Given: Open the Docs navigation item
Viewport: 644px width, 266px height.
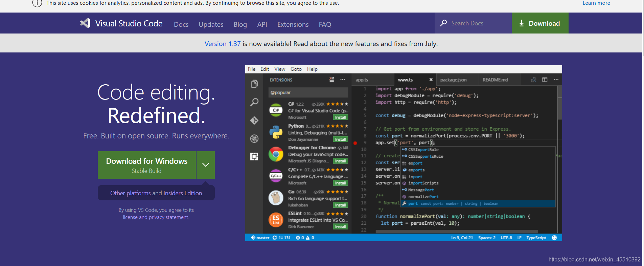Looking at the screenshot, I should 181,24.
